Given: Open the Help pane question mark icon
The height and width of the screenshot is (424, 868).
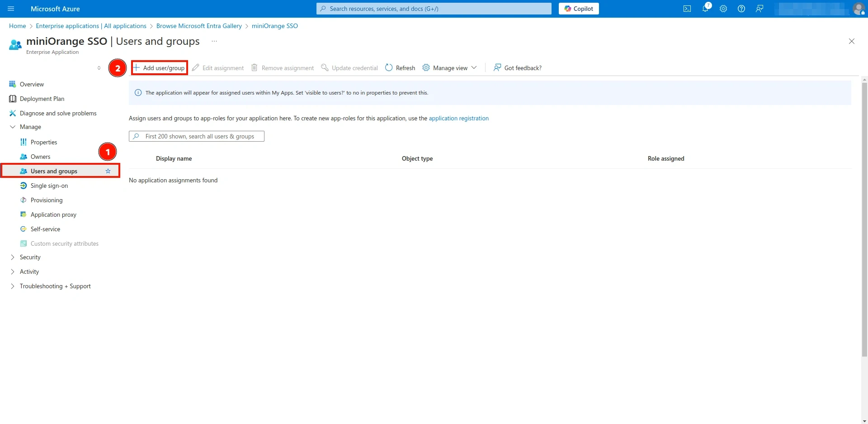Looking at the screenshot, I should 741,9.
